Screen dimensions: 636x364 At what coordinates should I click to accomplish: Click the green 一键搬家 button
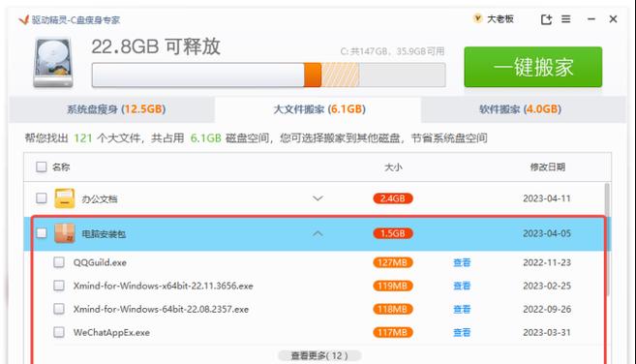pyautogui.click(x=533, y=67)
